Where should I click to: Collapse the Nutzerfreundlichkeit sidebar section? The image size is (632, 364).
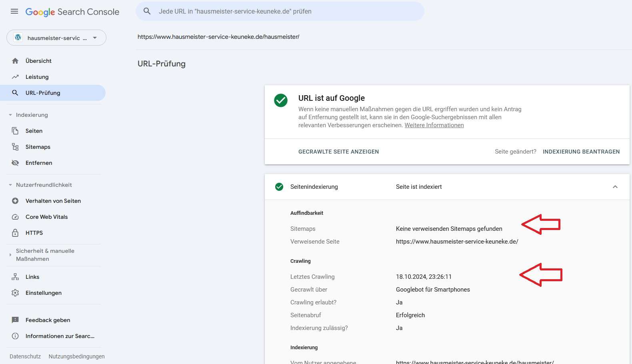point(10,185)
